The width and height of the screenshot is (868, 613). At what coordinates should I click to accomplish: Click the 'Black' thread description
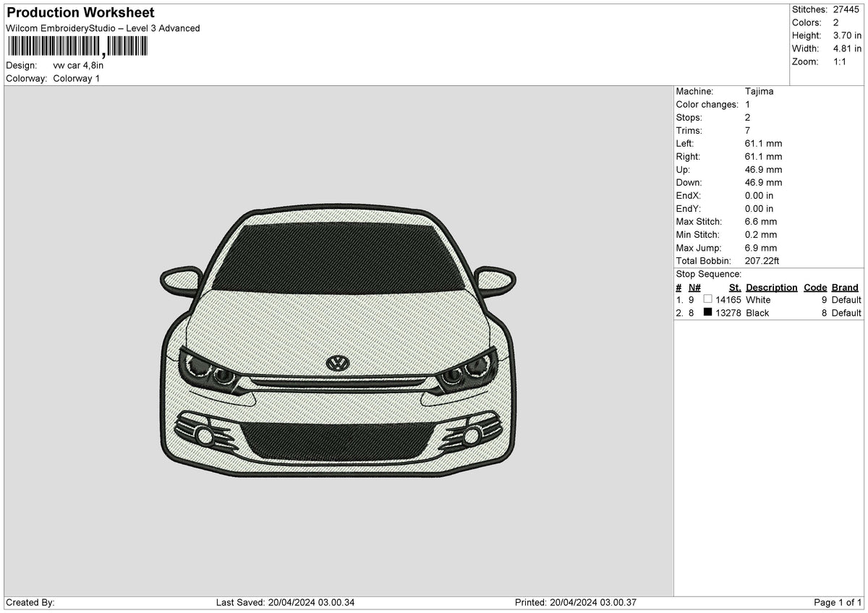coord(757,312)
